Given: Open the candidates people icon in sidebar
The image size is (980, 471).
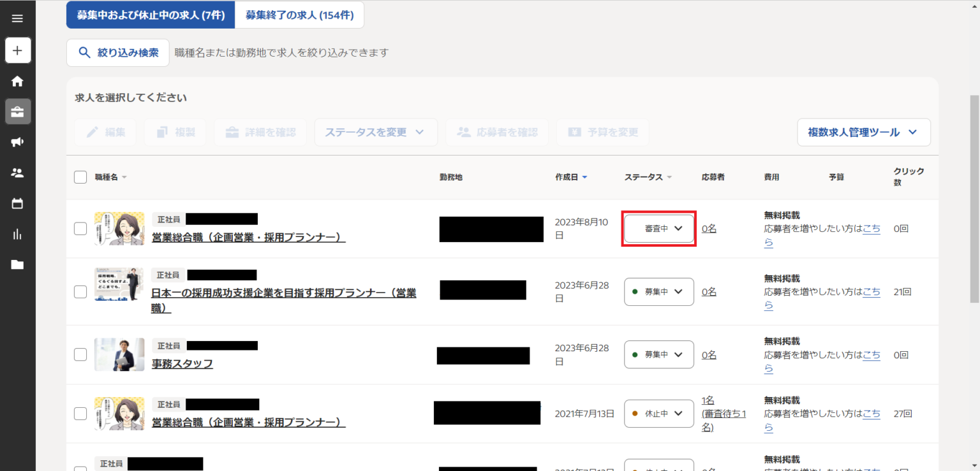Looking at the screenshot, I should (x=18, y=173).
